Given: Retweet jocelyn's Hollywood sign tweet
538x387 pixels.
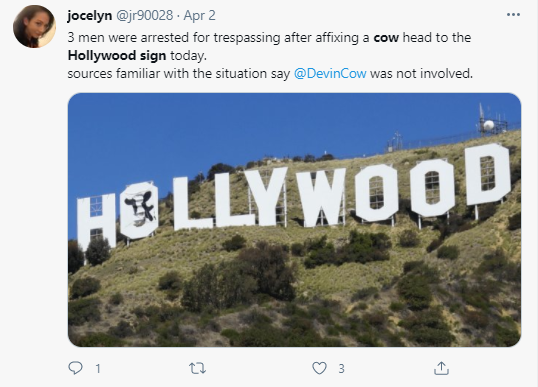Looking at the screenshot, I should 197,368.
